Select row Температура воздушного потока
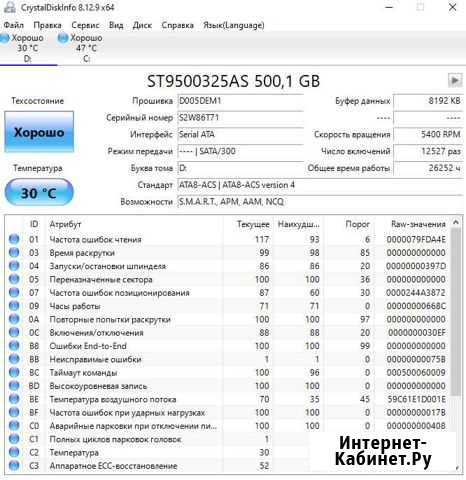Image resolution: width=466 pixels, height=480 pixels. pos(227,399)
